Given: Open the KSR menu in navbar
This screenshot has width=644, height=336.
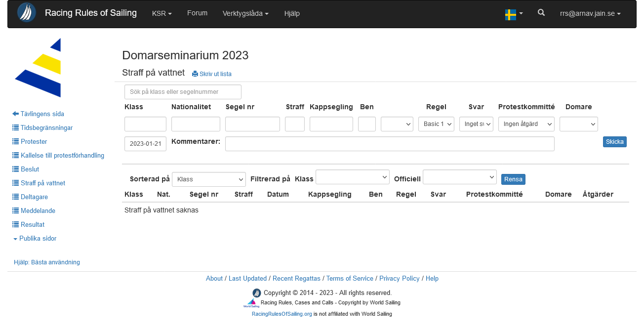Looking at the screenshot, I should tap(161, 14).
